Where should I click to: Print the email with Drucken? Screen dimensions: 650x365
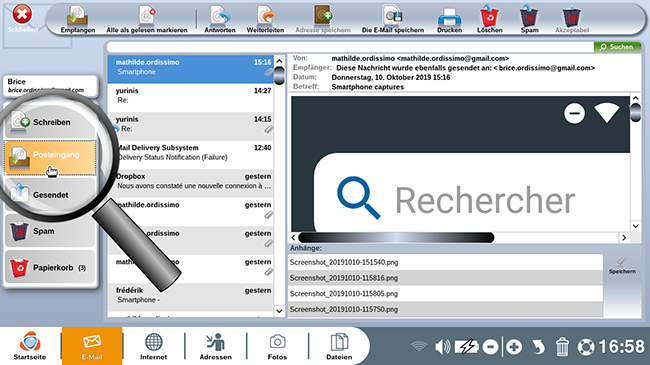449,19
